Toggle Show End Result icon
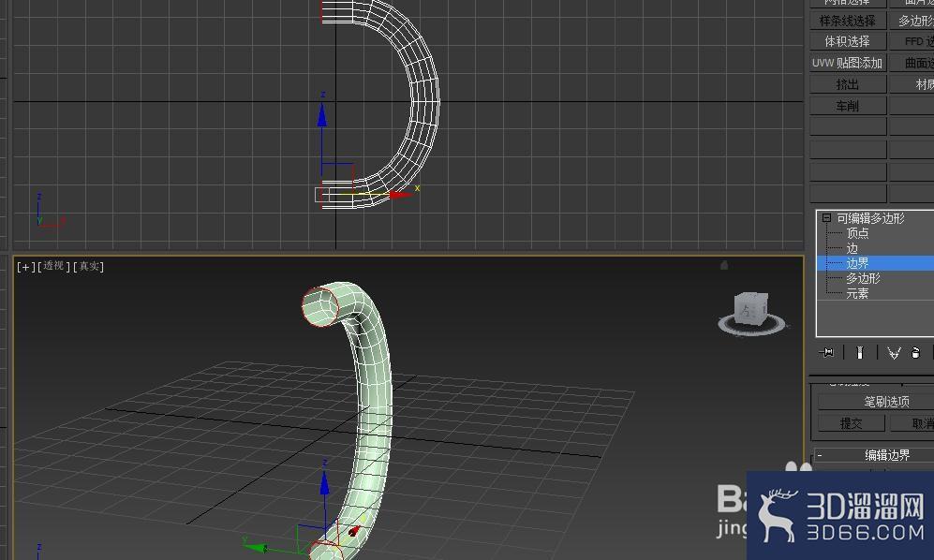Screen dimensions: 934x560 point(860,352)
